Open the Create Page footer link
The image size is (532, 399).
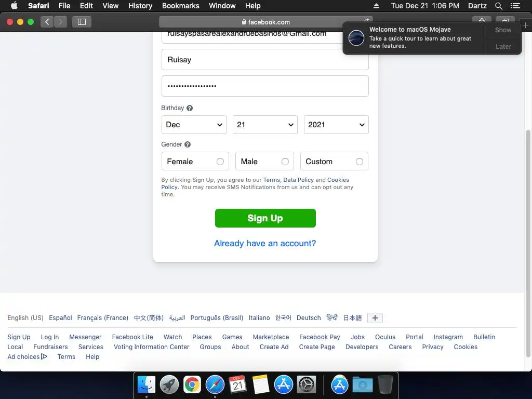pyautogui.click(x=317, y=347)
